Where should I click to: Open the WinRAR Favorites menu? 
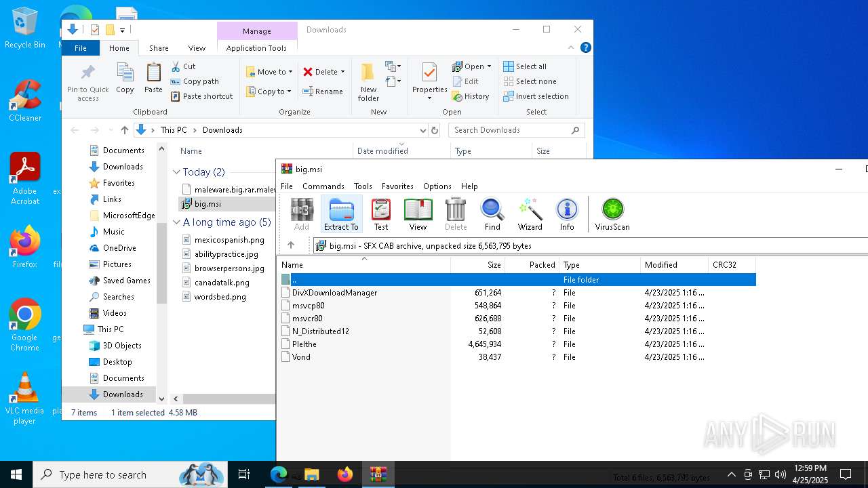397,186
